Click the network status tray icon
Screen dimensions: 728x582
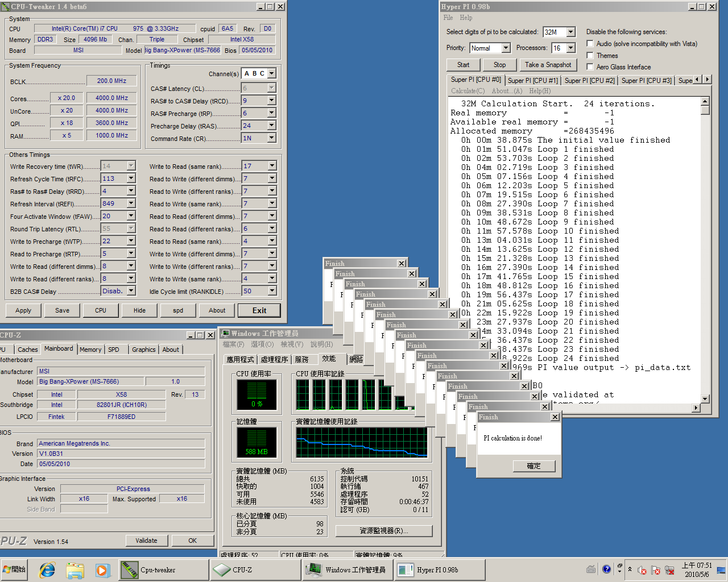click(x=669, y=570)
